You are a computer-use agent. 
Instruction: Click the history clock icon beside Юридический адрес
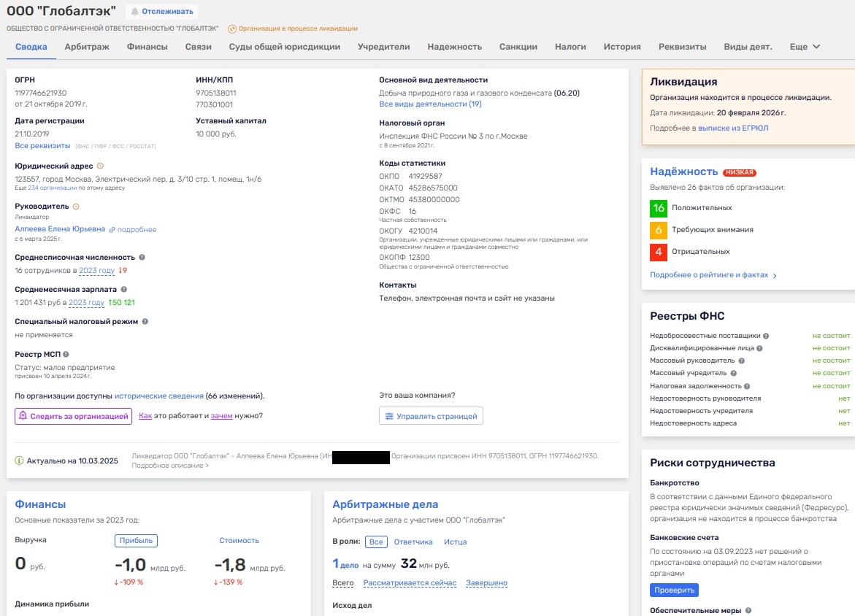(100, 166)
